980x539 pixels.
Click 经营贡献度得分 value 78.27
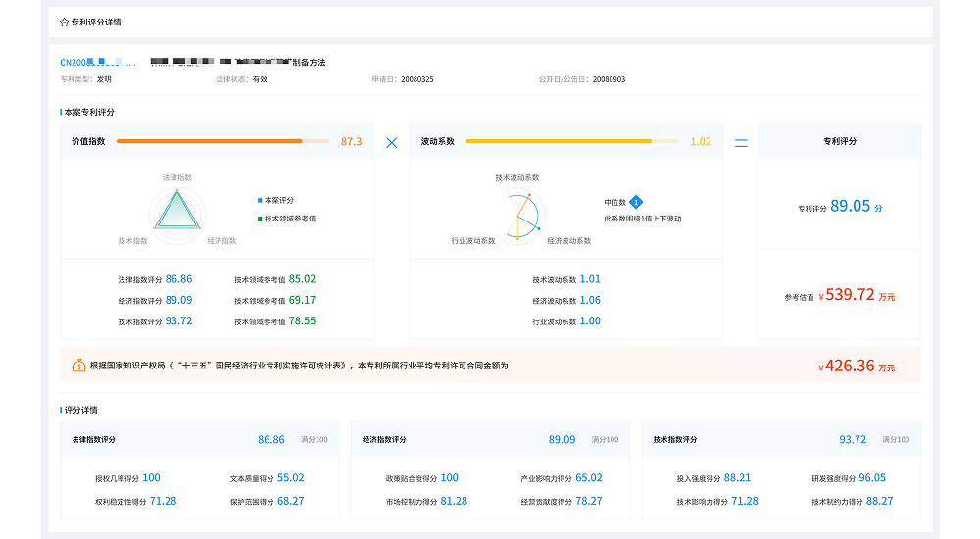[589, 502]
